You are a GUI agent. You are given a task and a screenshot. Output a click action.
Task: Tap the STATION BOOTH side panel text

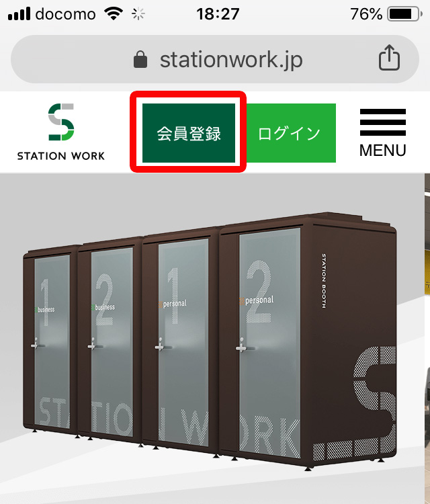point(324,281)
